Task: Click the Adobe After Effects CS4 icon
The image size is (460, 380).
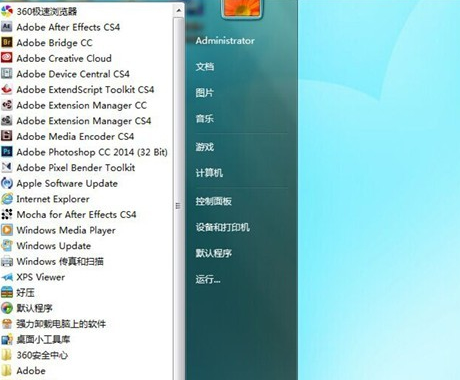Action: (7, 27)
